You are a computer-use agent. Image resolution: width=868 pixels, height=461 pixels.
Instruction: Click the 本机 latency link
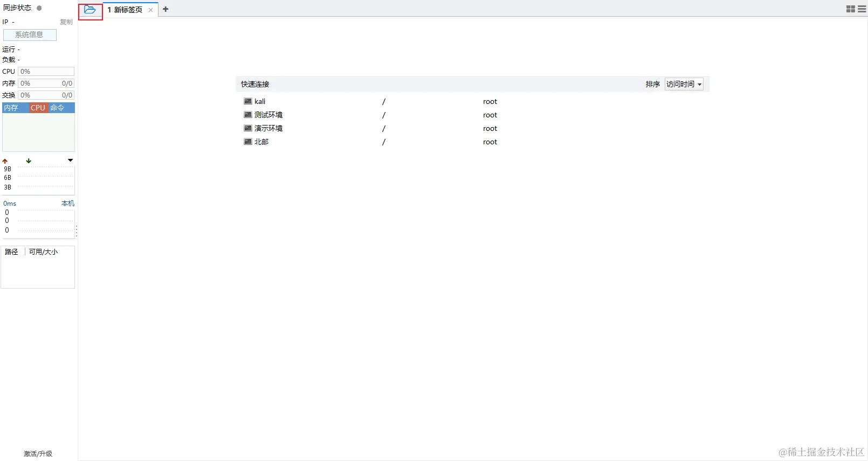[68, 204]
